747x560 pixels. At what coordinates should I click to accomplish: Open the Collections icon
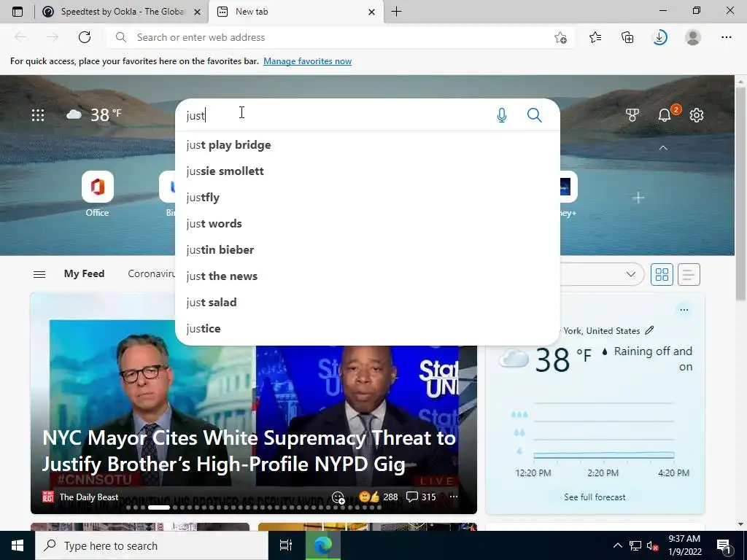tap(627, 37)
